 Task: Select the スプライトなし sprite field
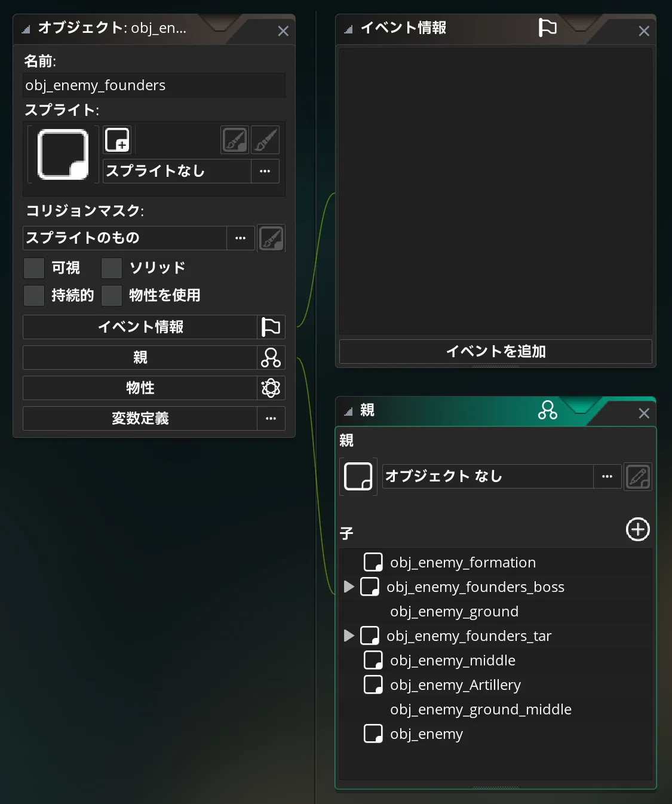click(x=177, y=171)
